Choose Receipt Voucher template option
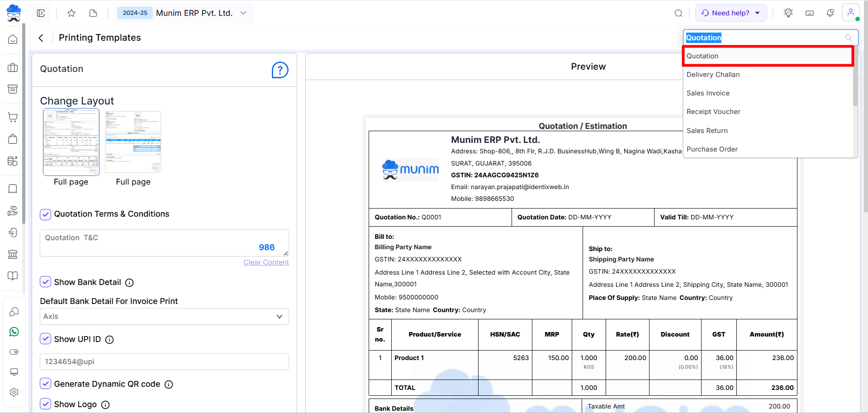 click(768, 112)
